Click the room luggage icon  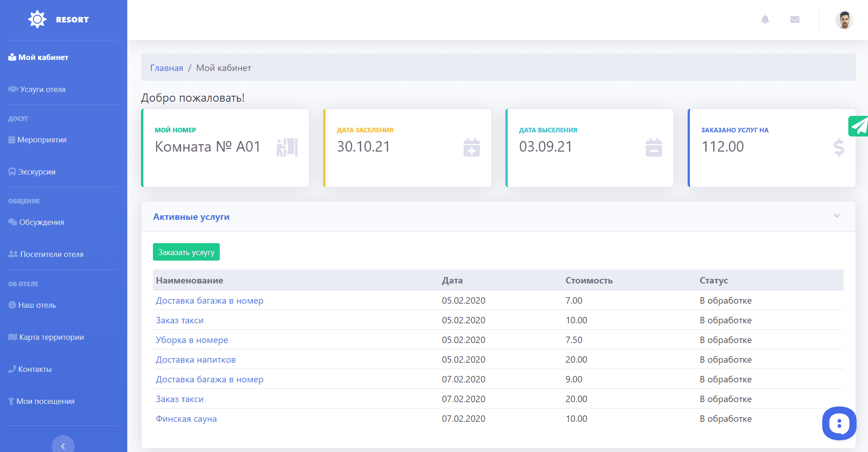287,147
